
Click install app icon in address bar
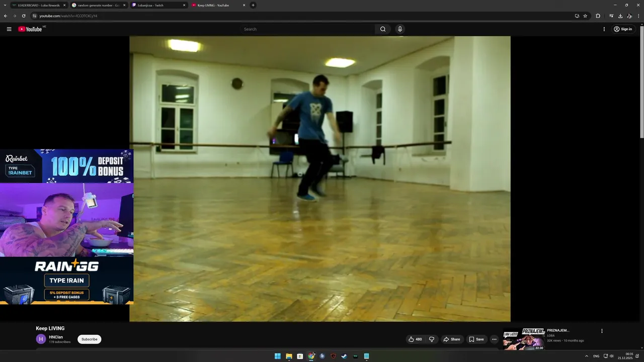[577, 16]
